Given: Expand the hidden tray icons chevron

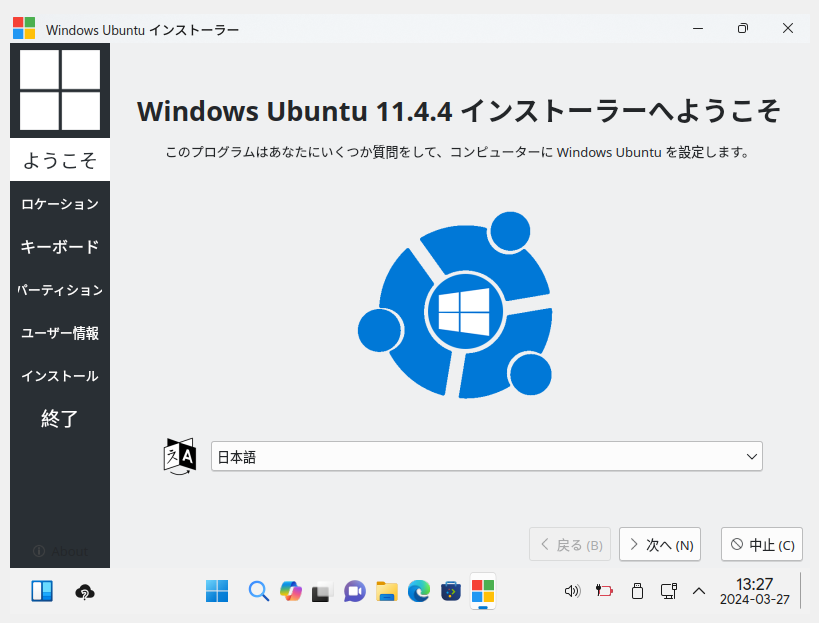Looking at the screenshot, I should pos(699,591).
